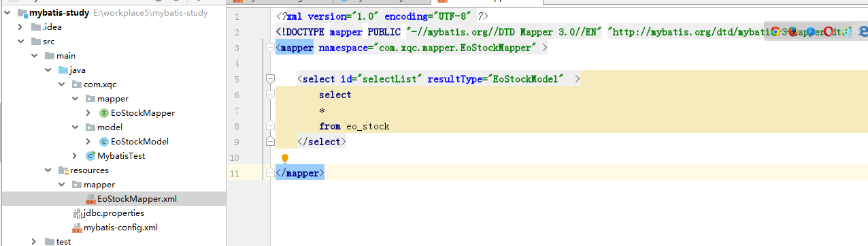Click the asterisk on line 7

322,111
